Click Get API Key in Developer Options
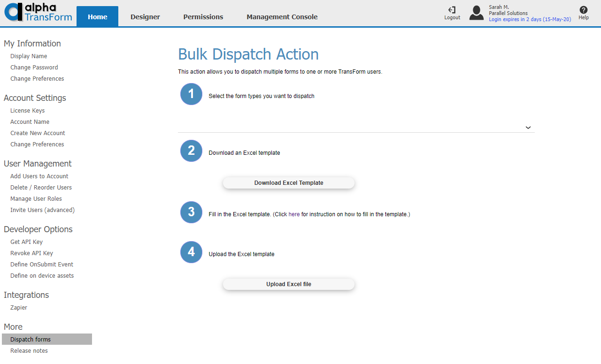 tap(26, 242)
